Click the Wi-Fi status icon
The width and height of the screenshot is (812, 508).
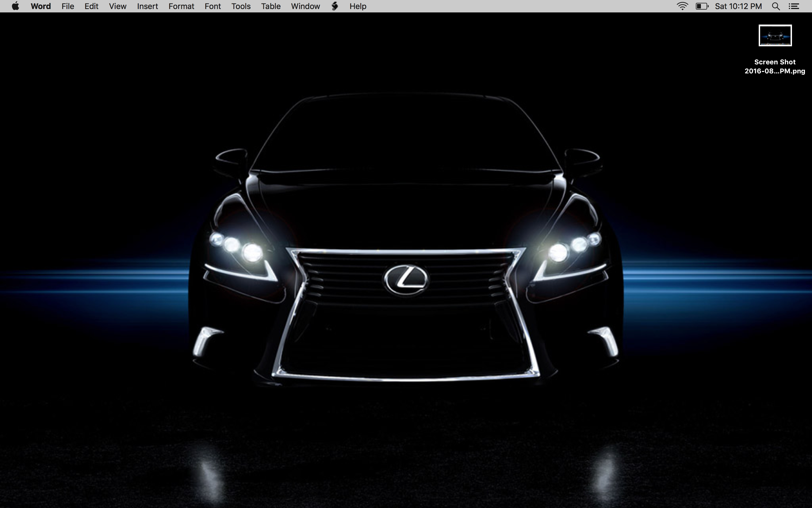pyautogui.click(x=682, y=6)
